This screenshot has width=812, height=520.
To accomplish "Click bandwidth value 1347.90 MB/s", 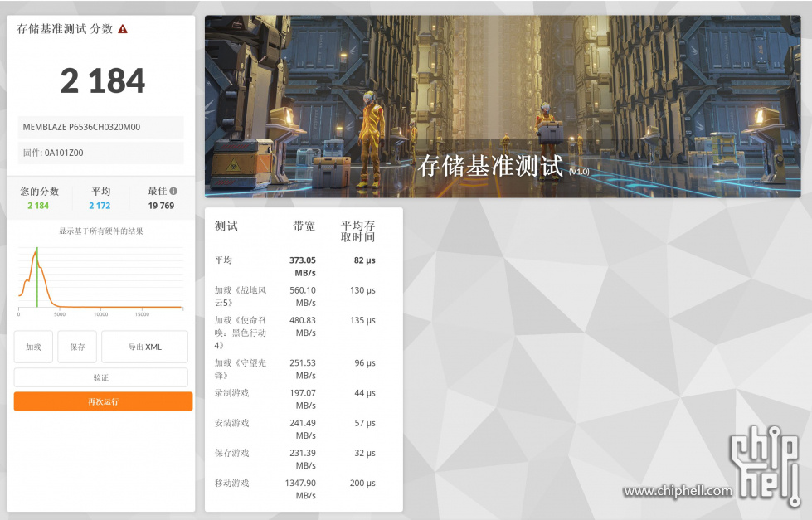I will (300, 489).
